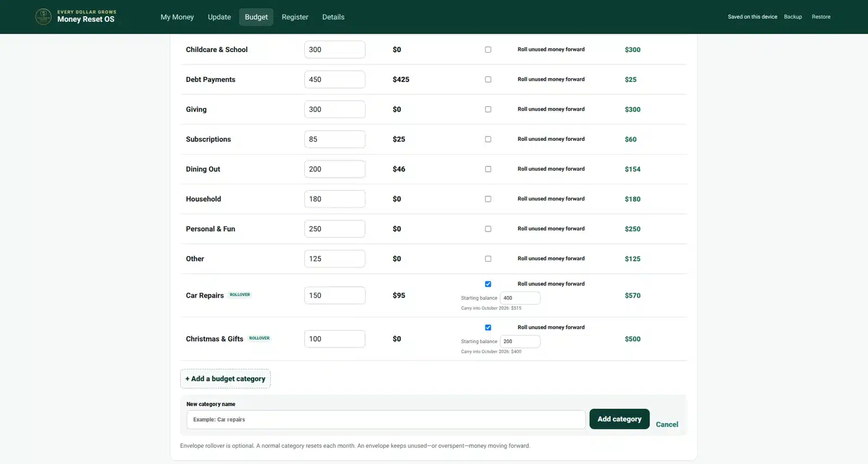Click the Subscriptions budget amount field
This screenshot has height=464, width=868.
click(x=335, y=139)
